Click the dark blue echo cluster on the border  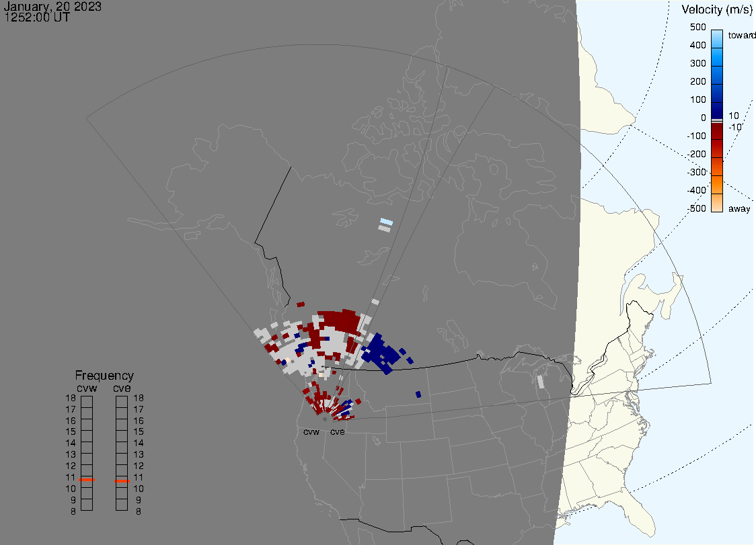379,352
